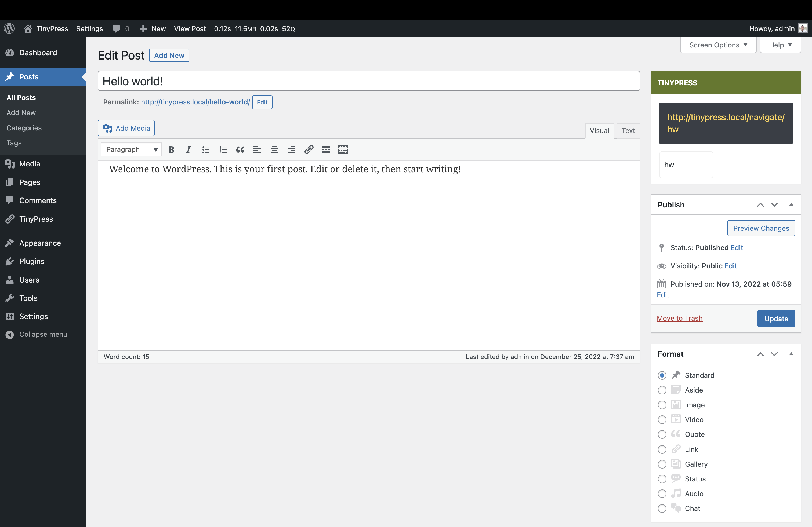Expand the Screen Options panel

(718, 45)
